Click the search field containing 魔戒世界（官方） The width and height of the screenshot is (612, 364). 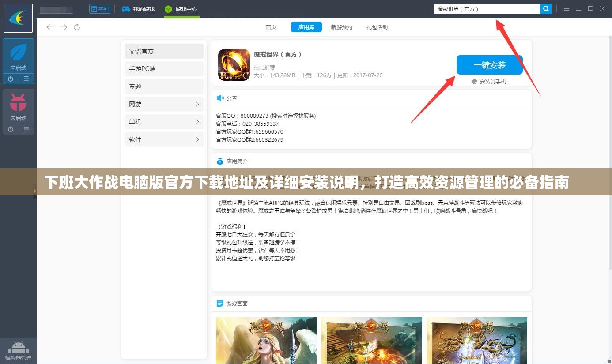tap(487, 9)
